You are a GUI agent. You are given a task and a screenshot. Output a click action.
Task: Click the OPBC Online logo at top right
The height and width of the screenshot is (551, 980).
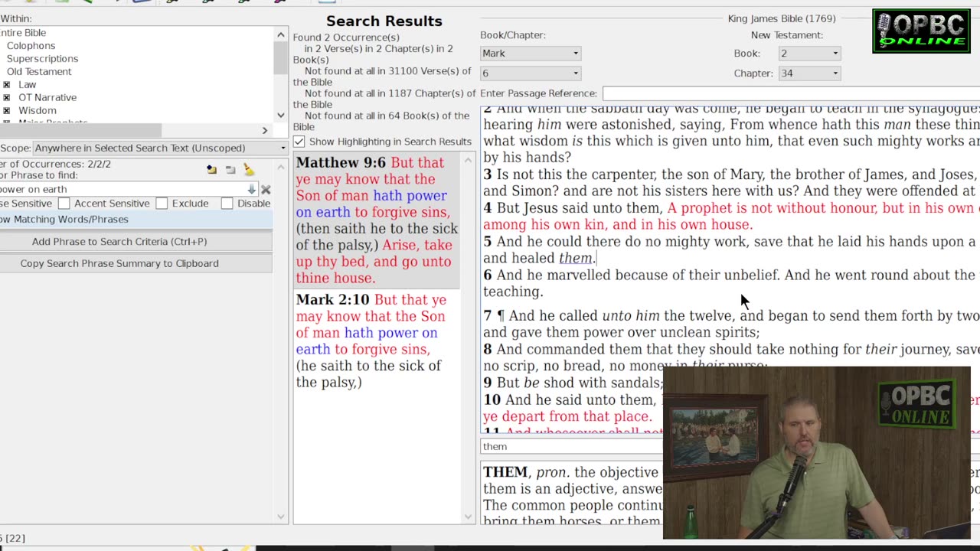[x=921, y=31]
